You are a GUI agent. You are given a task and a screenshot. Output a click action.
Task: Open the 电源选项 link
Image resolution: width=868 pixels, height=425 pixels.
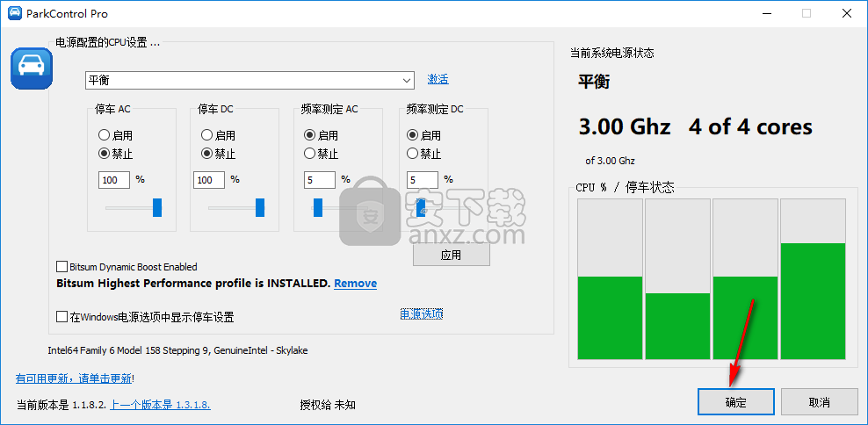coord(422,313)
